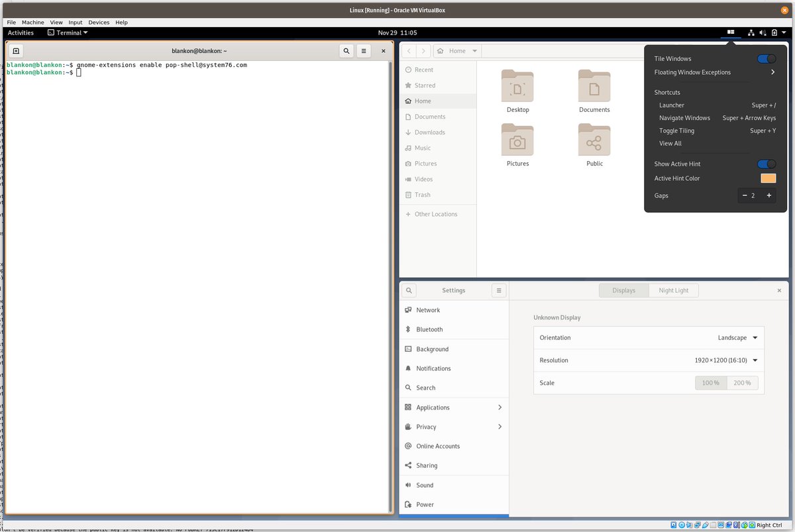Open the clock showing Nov 29 11:05

397,32
